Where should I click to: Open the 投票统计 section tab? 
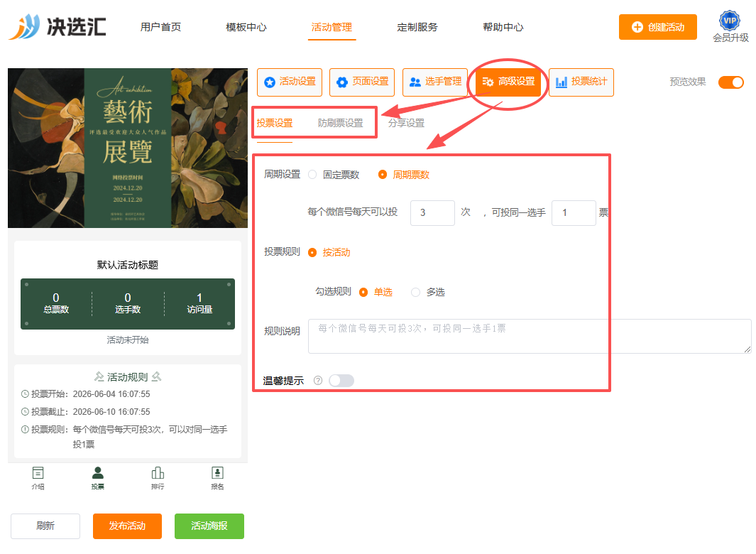[x=581, y=82]
